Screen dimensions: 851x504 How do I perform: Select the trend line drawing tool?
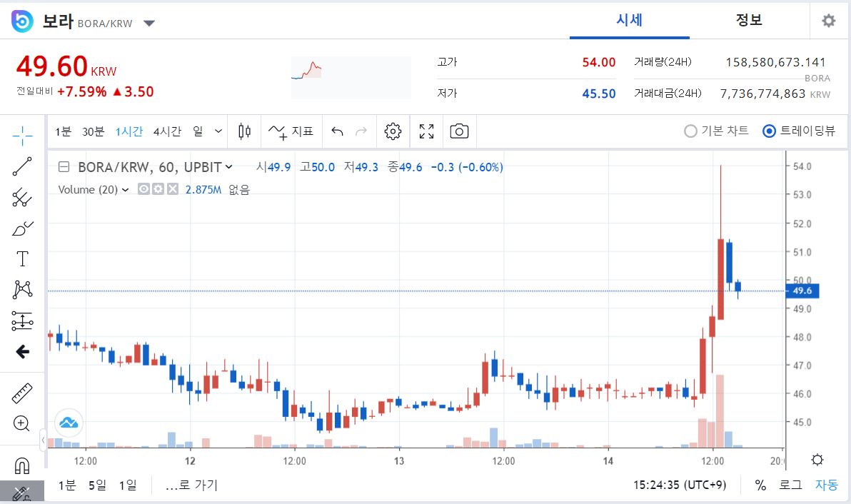pos(22,166)
